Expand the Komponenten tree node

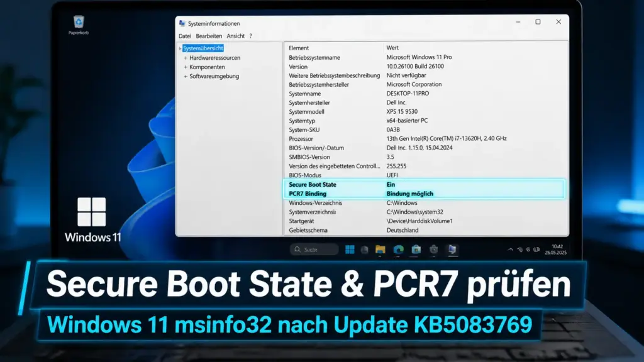pos(186,67)
